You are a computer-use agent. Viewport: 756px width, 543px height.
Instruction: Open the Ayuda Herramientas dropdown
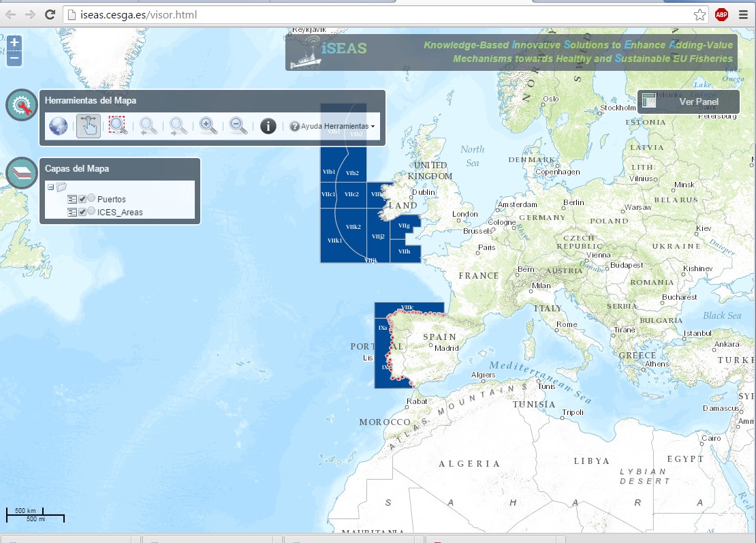point(332,126)
